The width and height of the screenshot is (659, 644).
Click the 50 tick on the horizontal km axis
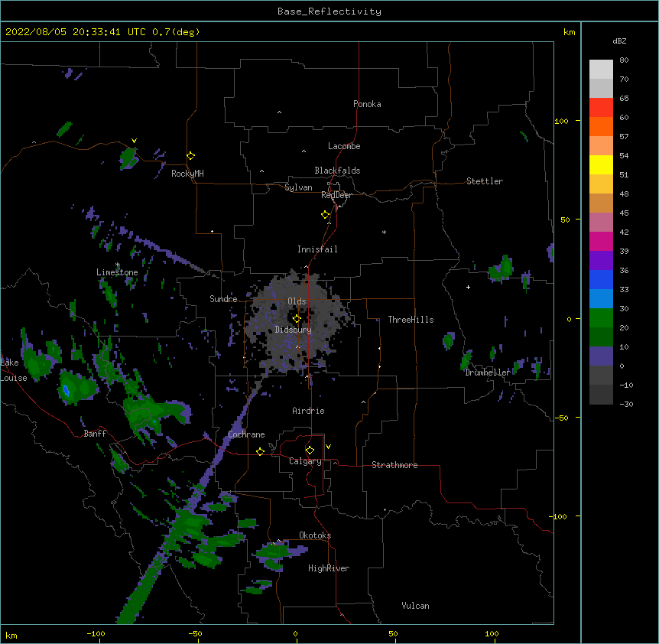pos(393,633)
